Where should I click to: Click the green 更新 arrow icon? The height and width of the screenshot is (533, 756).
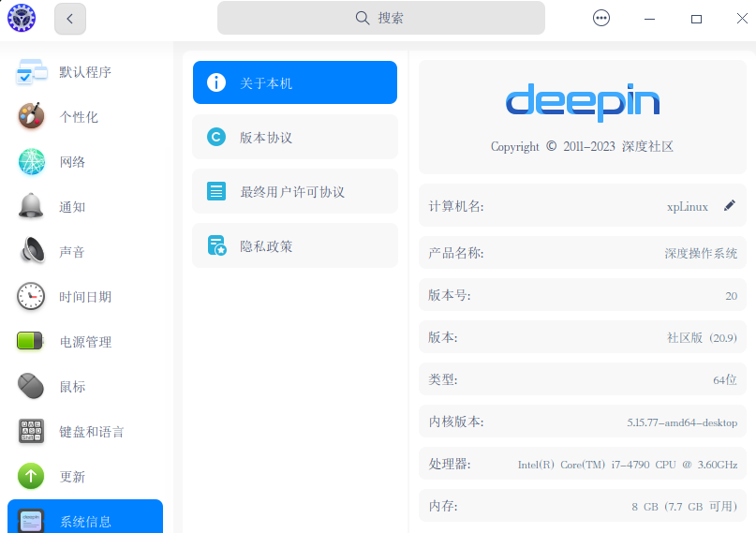tap(31, 476)
